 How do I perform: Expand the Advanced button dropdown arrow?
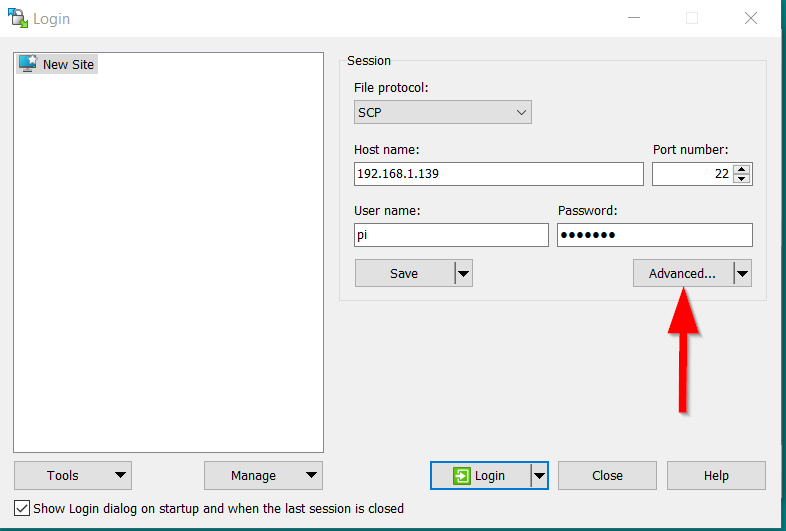coord(742,274)
